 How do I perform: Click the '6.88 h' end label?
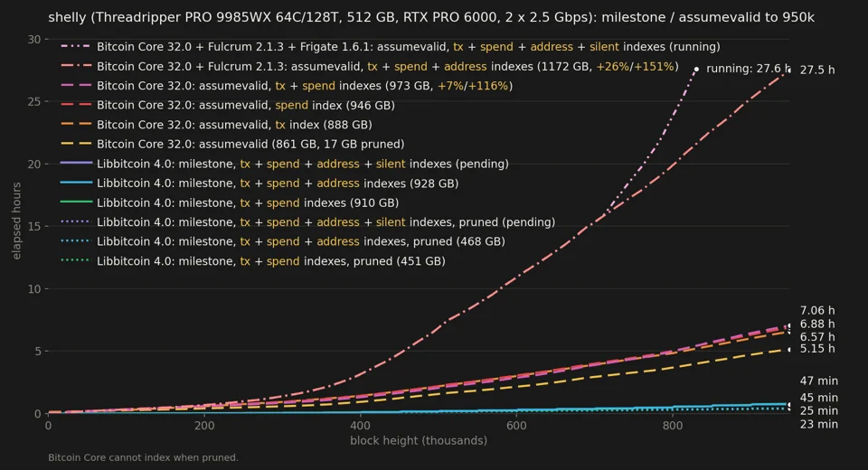click(x=817, y=324)
